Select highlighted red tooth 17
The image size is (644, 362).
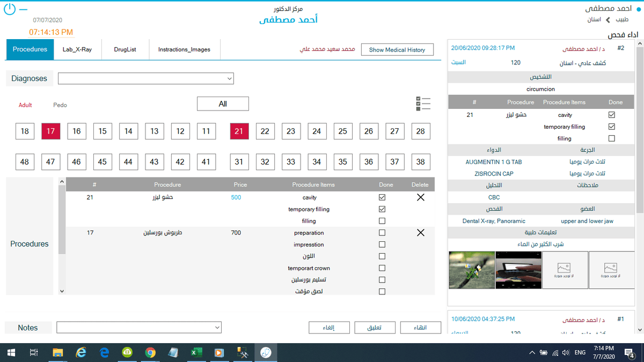coord(51,131)
